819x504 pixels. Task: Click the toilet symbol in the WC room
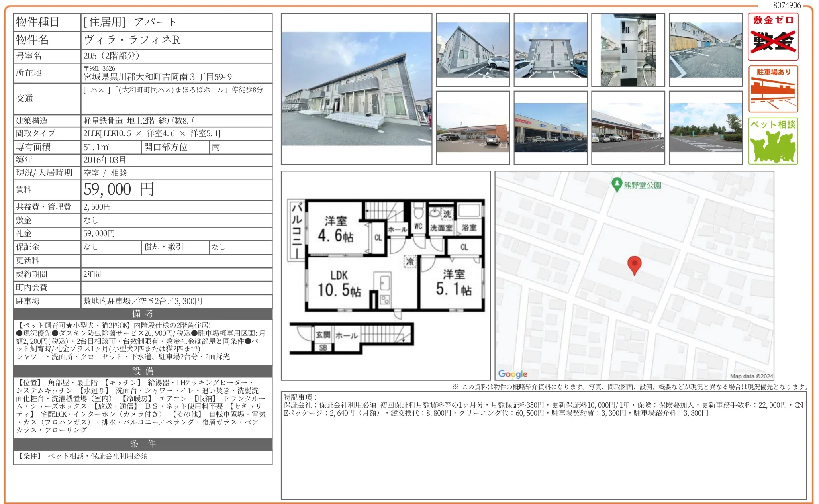point(418,210)
